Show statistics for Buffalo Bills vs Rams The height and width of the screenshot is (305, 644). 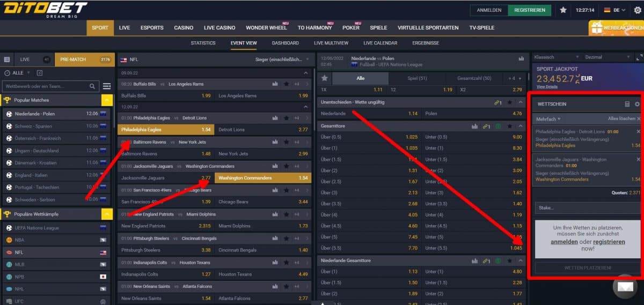(275, 84)
